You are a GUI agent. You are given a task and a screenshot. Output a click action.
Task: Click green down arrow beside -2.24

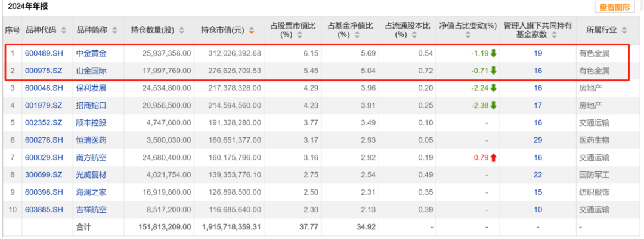pos(493,88)
